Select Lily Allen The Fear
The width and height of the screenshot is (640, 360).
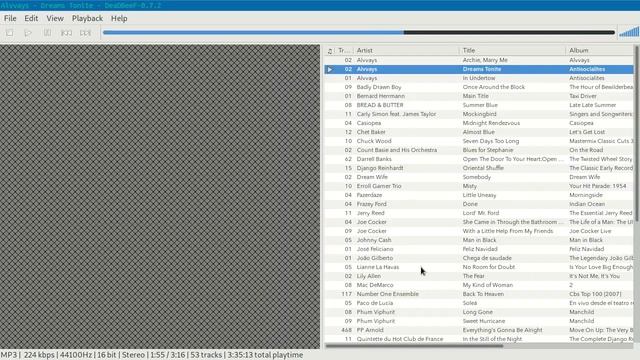tap(479, 276)
